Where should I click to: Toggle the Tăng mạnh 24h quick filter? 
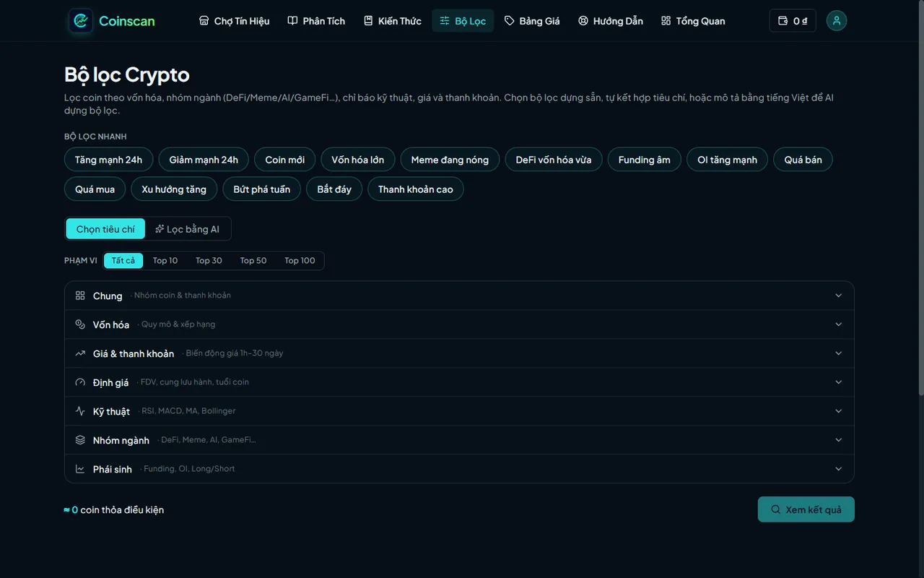pos(108,160)
